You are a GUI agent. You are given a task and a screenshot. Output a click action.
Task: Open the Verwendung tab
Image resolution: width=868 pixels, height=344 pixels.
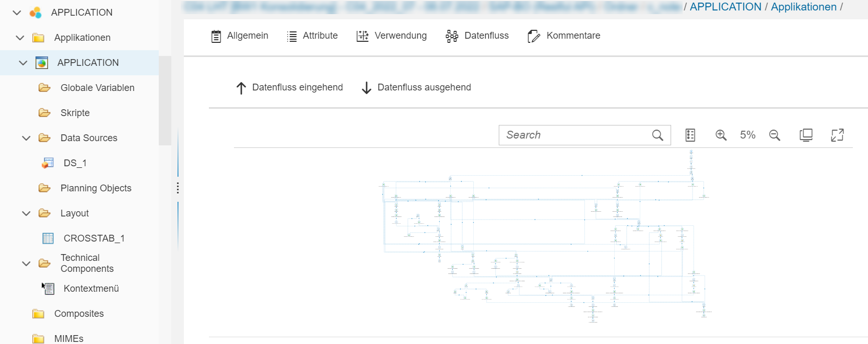[x=391, y=36]
